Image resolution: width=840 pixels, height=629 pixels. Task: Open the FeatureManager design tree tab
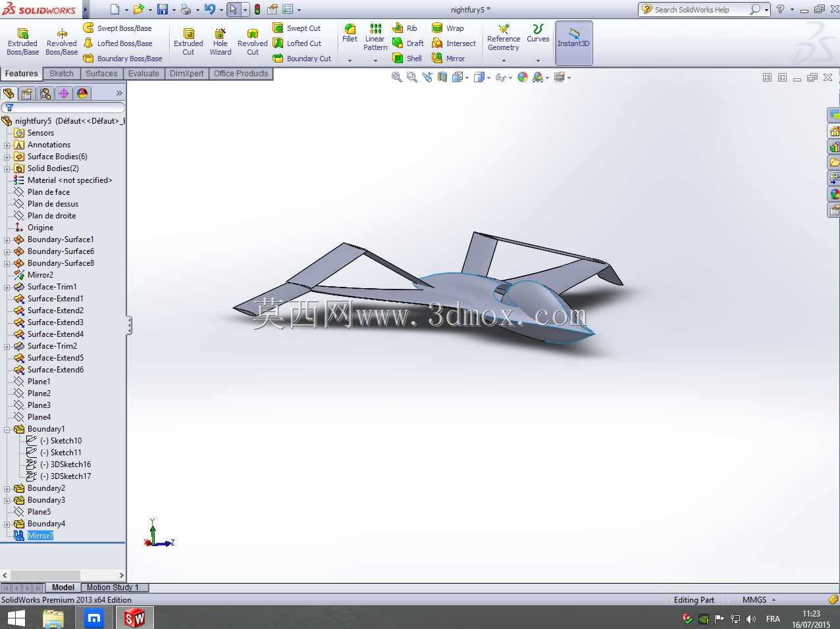pyautogui.click(x=9, y=93)
